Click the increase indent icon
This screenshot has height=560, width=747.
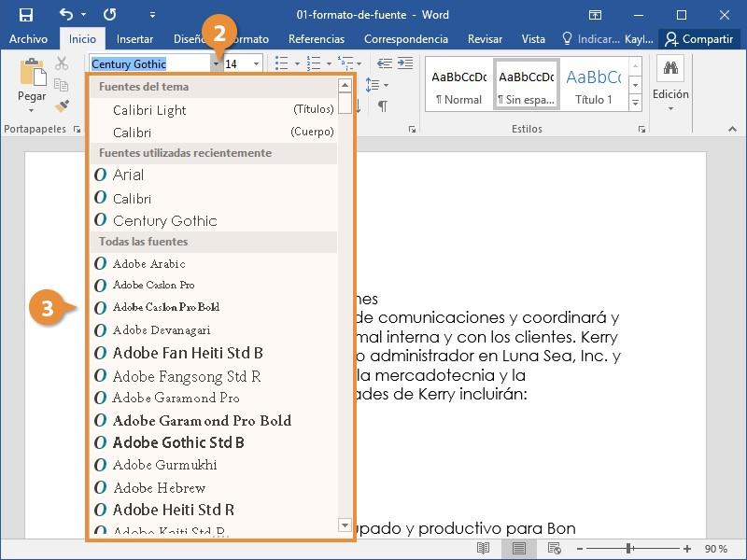point(405,63)
